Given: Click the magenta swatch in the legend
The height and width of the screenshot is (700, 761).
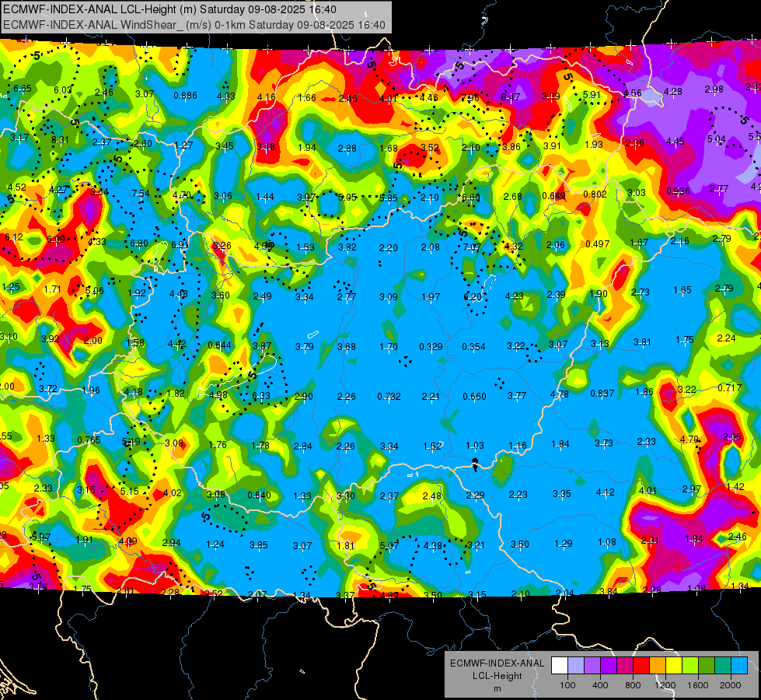Looking at the screenshot, I should (625, 666).
